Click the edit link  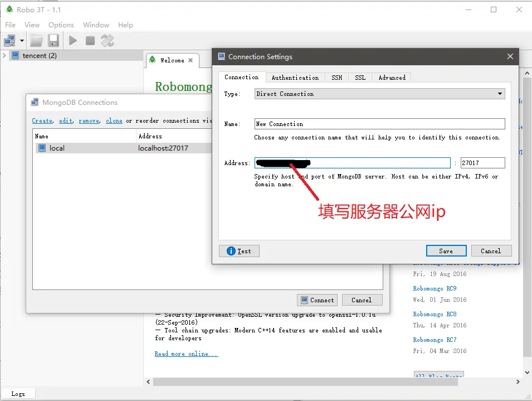click(66, 121)
